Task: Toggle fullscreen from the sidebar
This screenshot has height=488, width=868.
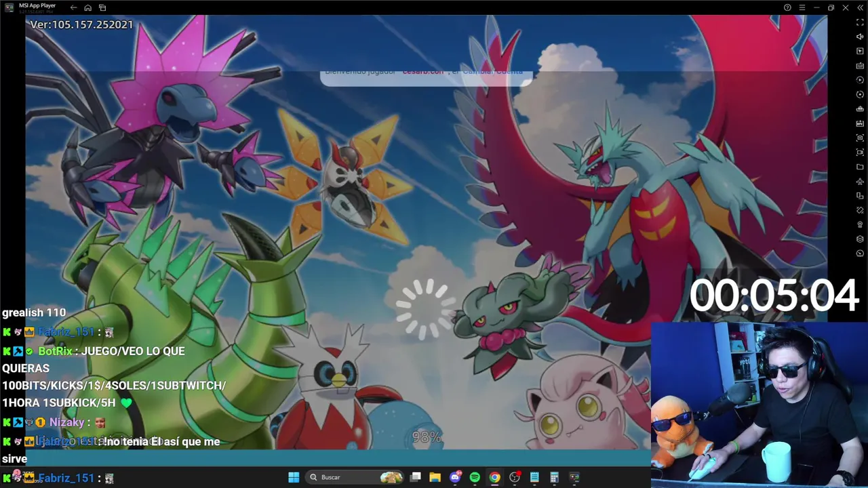Action: (860, 22)
